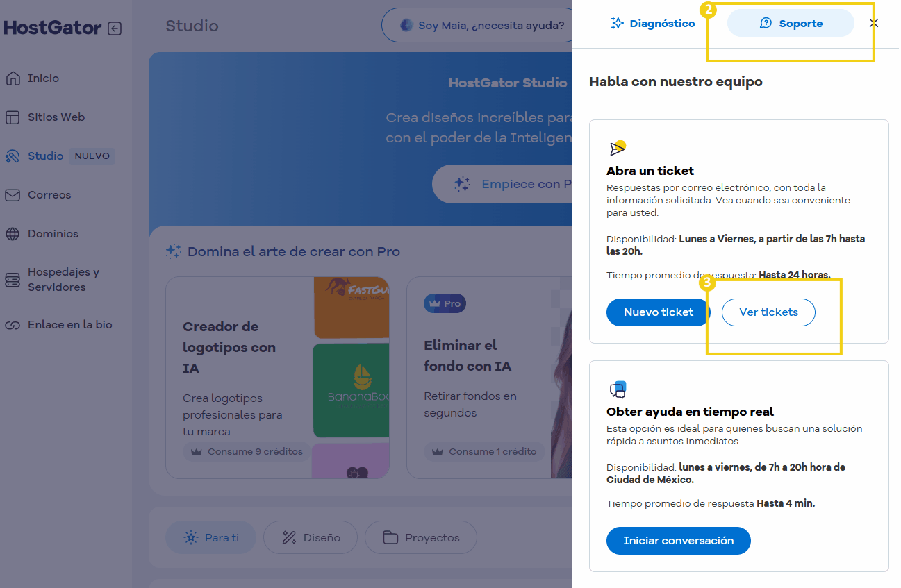This screenshot has height=588, width=901.
Task: Click the Diseño wand icon
Action: 289,537
